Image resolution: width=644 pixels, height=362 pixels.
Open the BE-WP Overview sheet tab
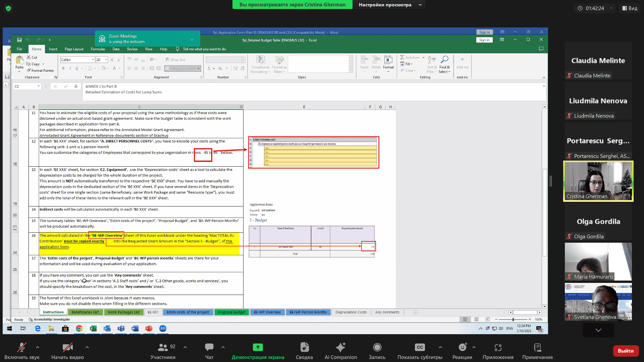pos(267,312)
